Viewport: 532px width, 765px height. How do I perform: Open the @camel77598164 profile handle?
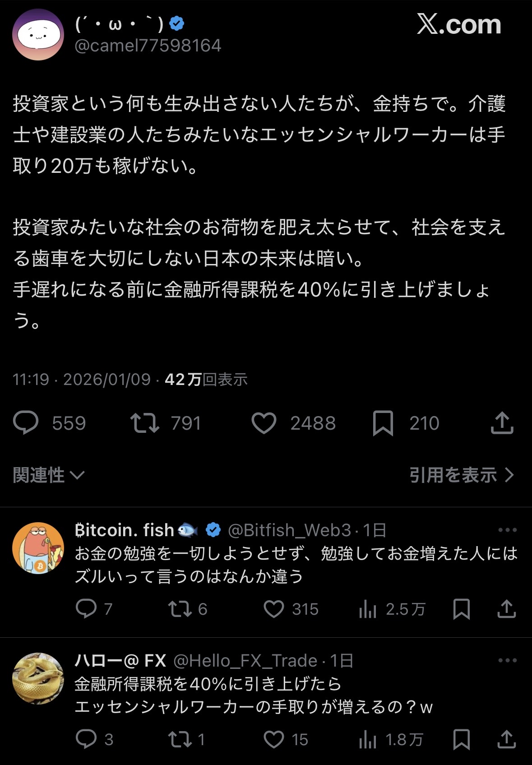pyautogui.click(x=148, y=46)
